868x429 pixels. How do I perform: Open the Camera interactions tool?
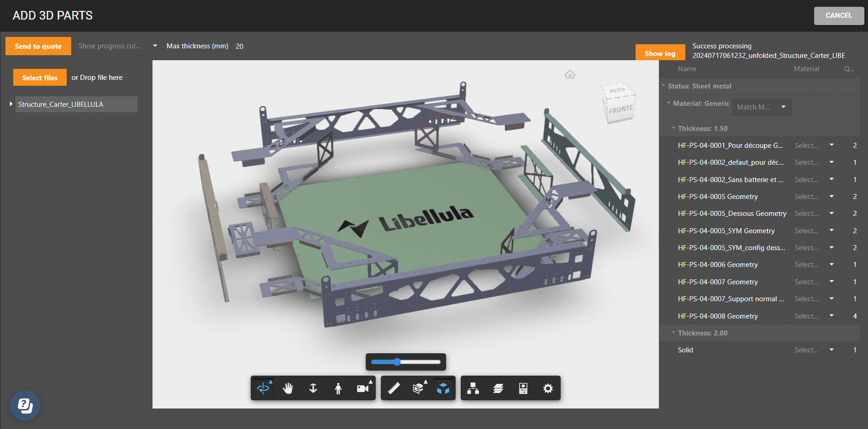[x=363, y=388]
